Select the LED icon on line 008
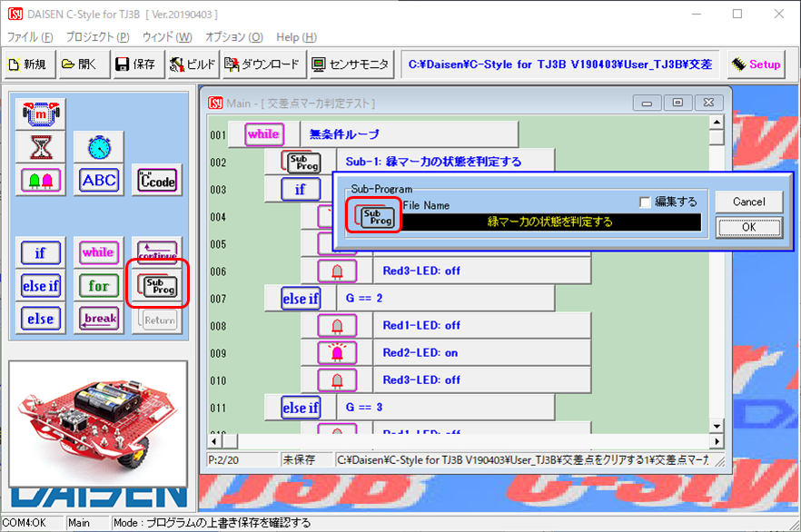 point(337,326)
